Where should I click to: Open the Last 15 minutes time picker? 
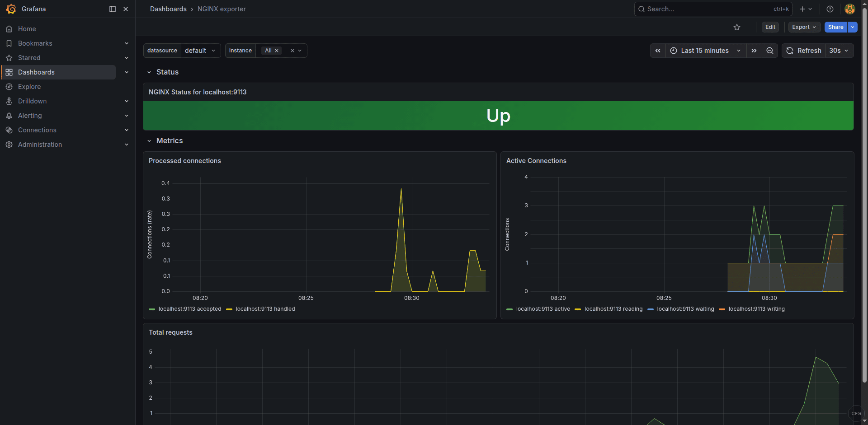point(704,51)
